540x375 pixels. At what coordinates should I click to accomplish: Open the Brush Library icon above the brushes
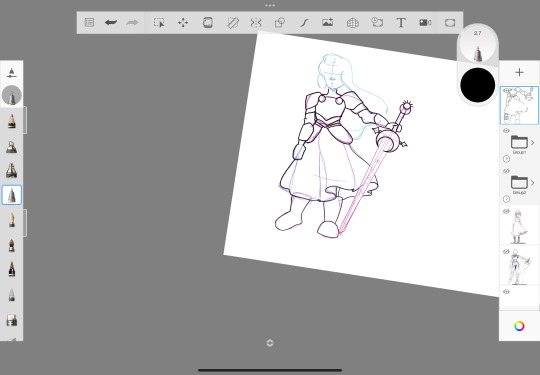click(11, 73)
